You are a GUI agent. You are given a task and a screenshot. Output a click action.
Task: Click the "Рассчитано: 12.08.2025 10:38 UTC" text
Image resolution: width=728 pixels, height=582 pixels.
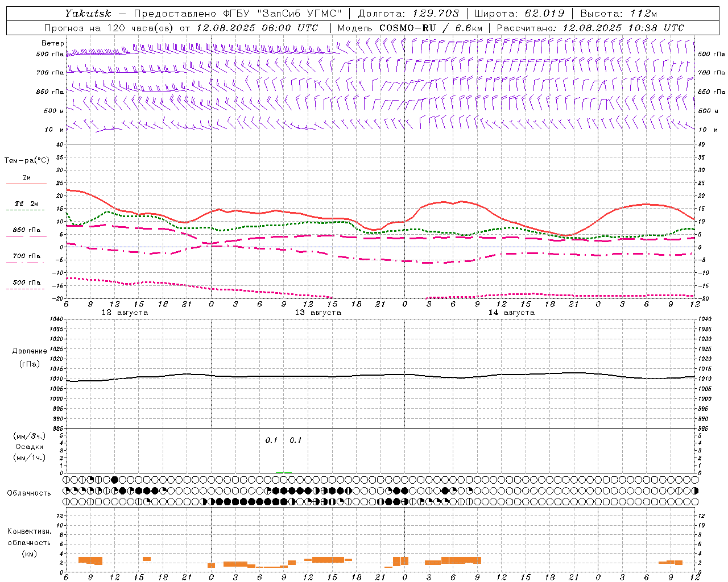[x=590, y=28]
